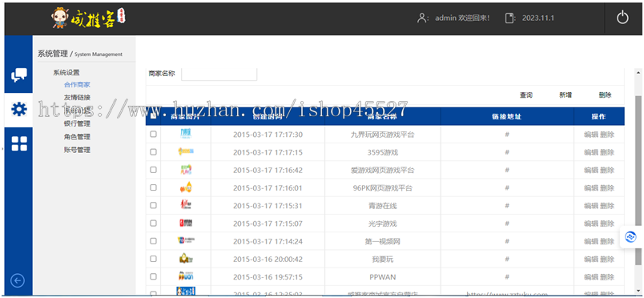Click the merchant logo for 光宇游戏
The image size is (644, 298).
pyautogui.click(x=186, y=223)
